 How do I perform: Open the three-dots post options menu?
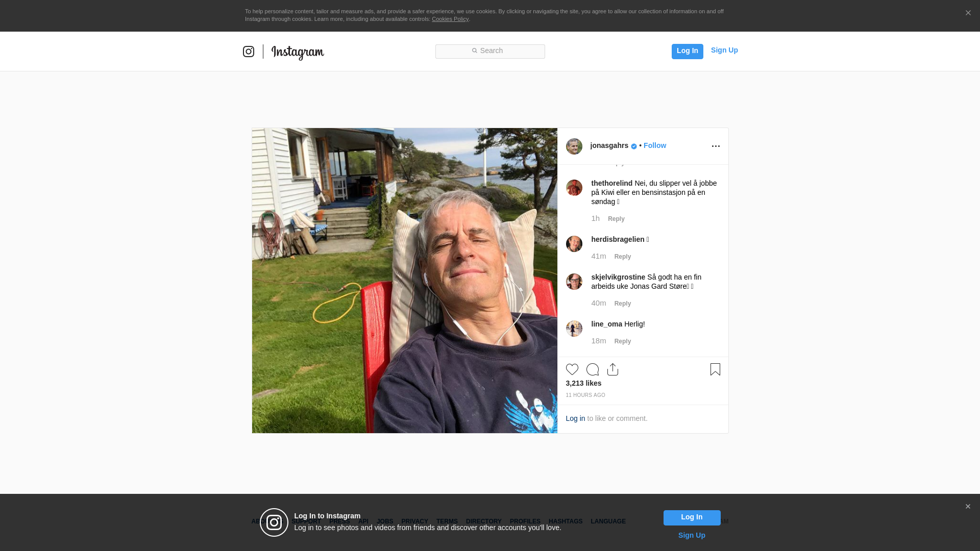pyautogui.click(x=716, y=146)
